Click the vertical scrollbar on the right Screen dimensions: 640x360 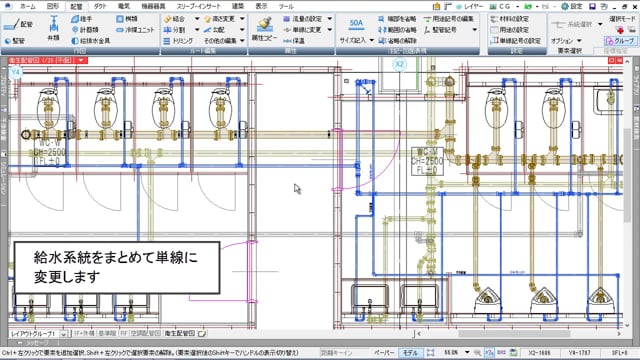627,176
